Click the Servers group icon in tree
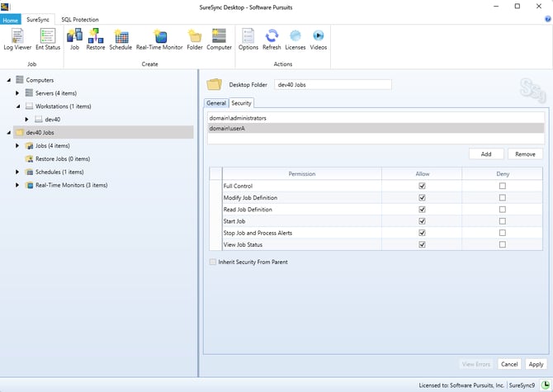Image resolution: width=553 pixels, height=392 pixels. 29,93
